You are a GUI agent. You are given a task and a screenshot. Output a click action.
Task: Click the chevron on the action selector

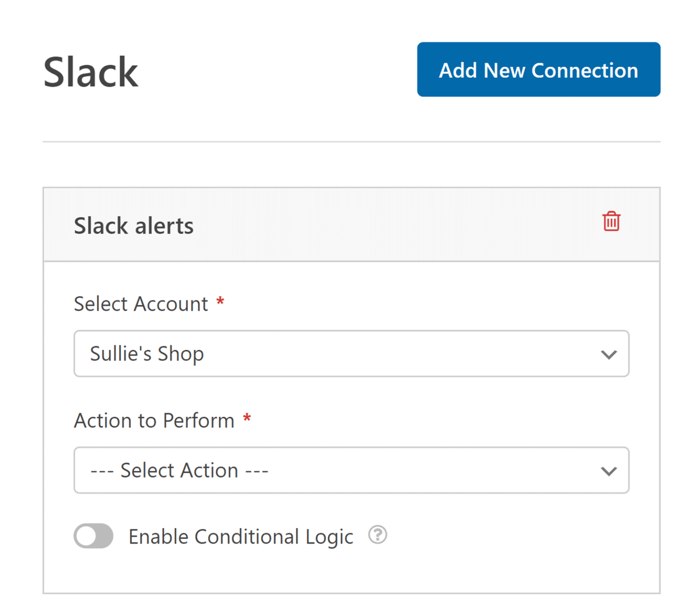609,471
